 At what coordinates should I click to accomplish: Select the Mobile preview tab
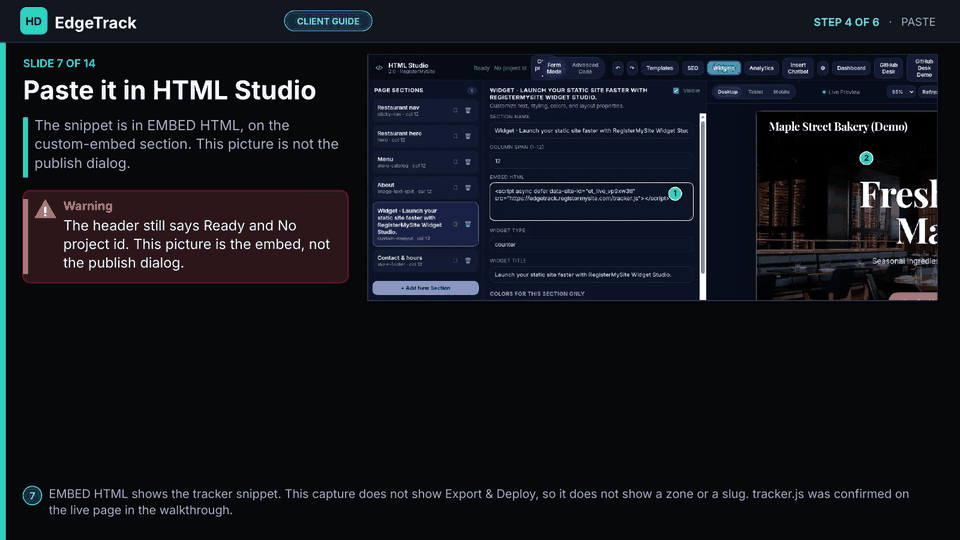[781, 92]
